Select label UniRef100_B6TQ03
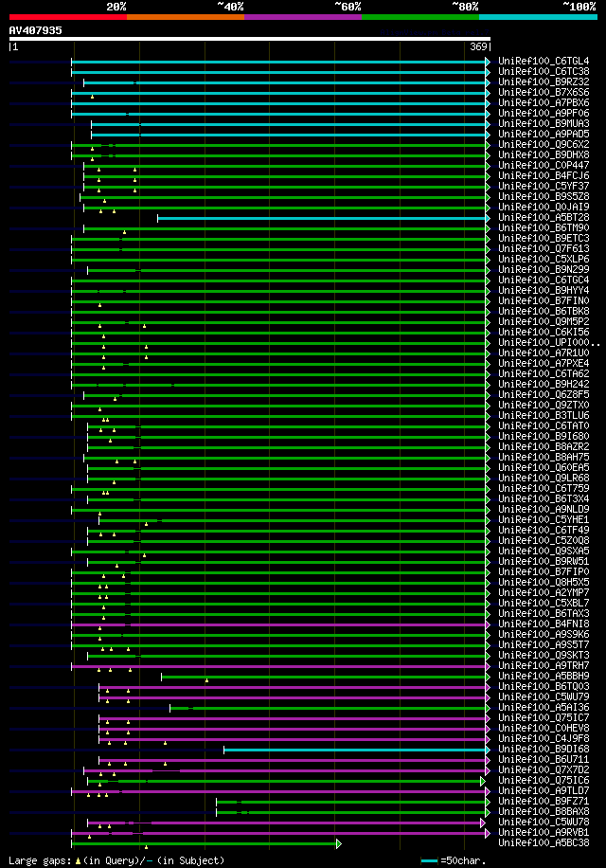 point(544,686)
